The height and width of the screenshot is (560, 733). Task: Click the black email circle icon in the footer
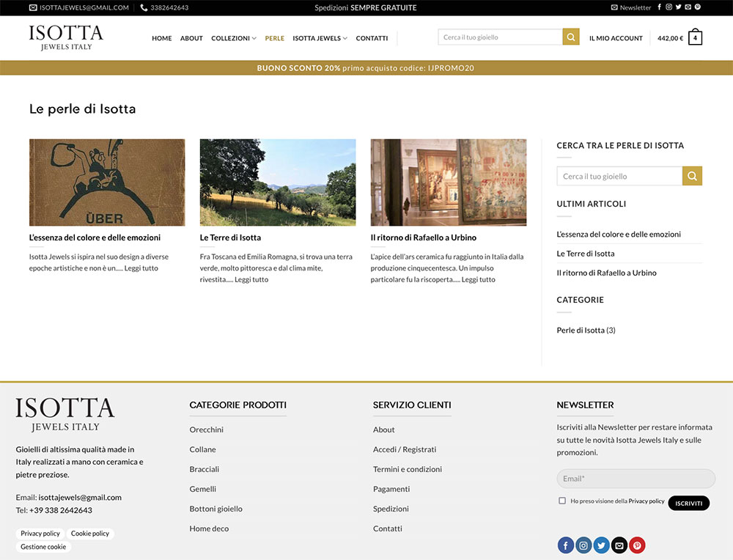click(x=619, y=545)
